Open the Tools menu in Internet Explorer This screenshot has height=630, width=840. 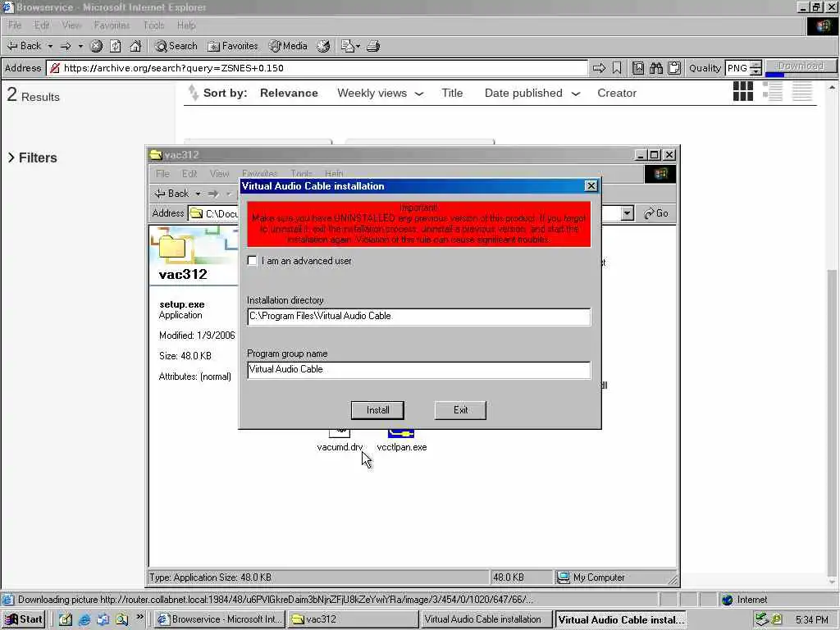coord(153,25)
